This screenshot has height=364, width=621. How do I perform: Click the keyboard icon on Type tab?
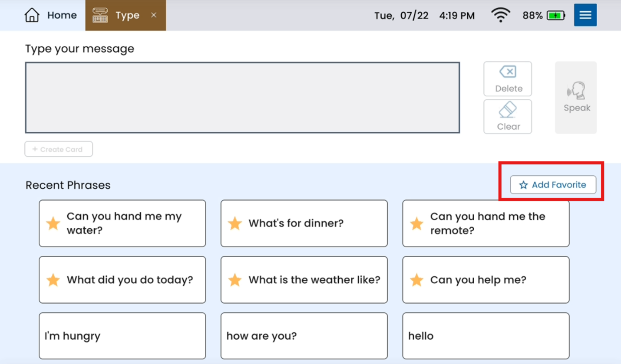100,16
